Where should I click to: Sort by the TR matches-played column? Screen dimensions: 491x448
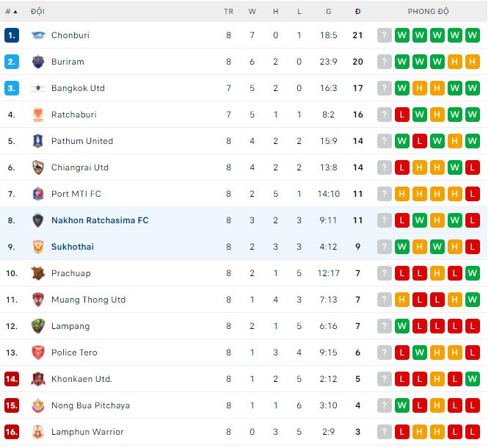pos(228,12)
